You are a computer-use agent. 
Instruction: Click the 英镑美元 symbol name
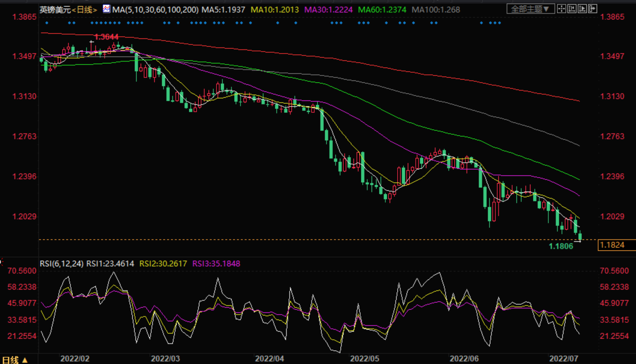point(55,9)
